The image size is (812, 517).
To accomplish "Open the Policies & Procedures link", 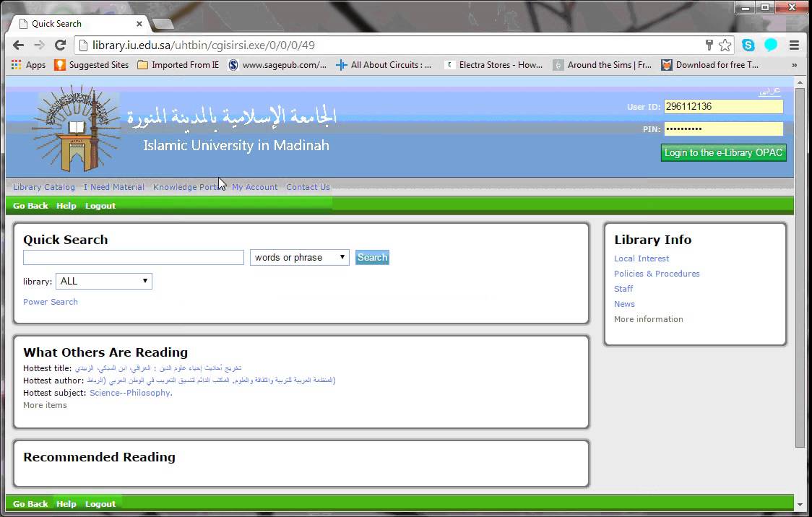I will click(657, 274).
